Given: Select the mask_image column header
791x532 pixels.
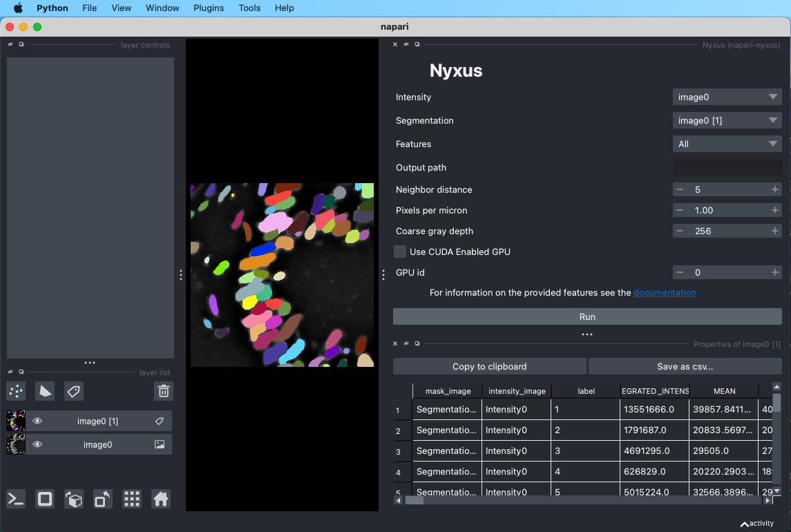Looking at the screenshot, I should 448,391.
